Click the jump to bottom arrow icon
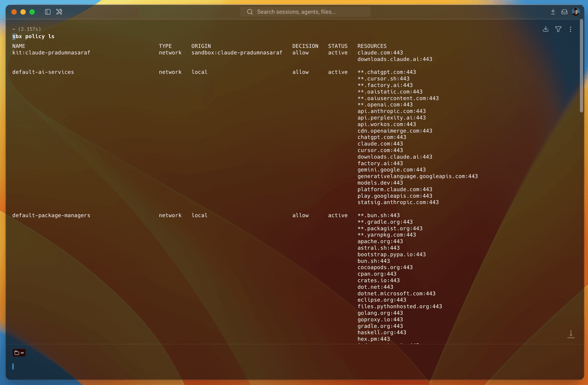588x385 pixels. coord(571,334)
